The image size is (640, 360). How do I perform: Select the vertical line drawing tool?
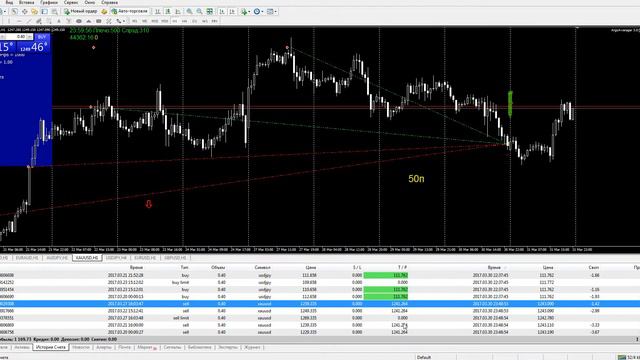(x=9, y=21)
